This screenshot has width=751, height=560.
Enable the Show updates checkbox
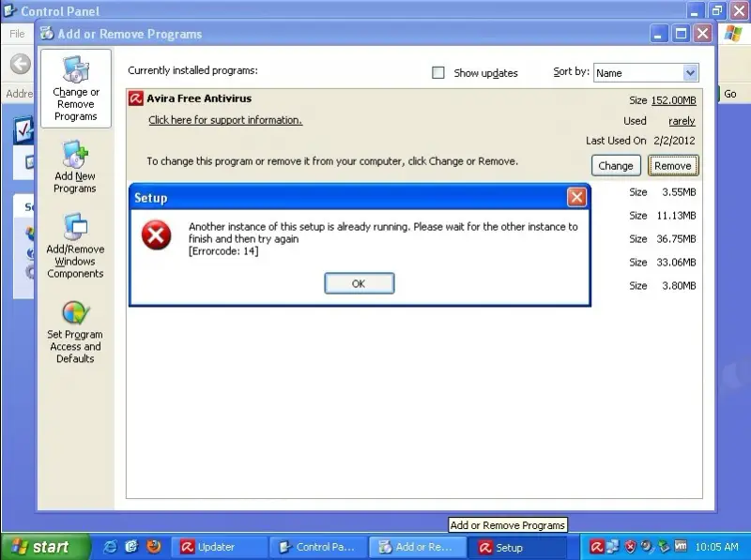(438, 72)
